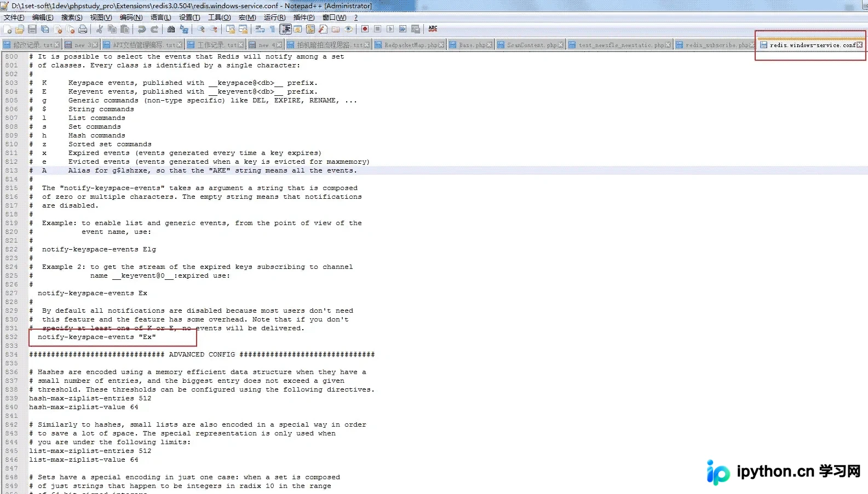Open Find with the binoculars icon
The width and height of the screenshot is (868, 494).
point(171,29)
